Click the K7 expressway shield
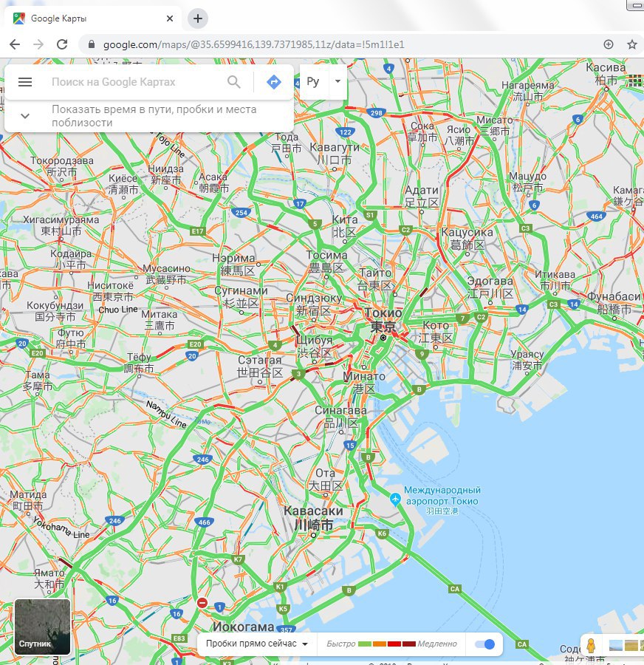 [x=238, y=559]
